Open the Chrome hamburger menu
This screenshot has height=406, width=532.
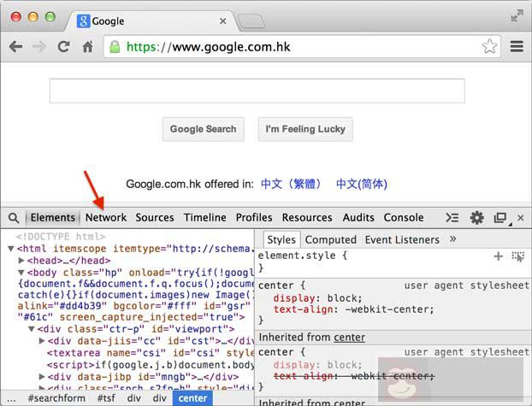517,46
